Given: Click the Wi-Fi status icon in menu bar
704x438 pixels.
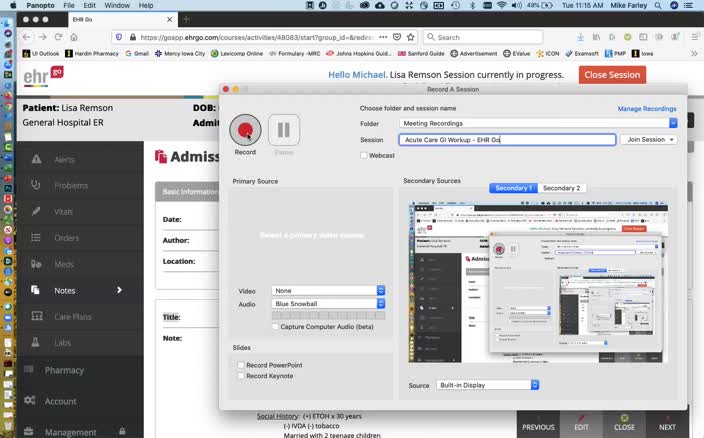Looking at the screenshot, I should [502, 5].
